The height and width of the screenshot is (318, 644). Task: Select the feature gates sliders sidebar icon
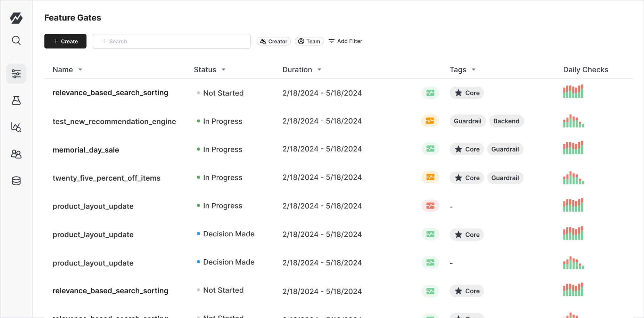[x=16, y=74]
